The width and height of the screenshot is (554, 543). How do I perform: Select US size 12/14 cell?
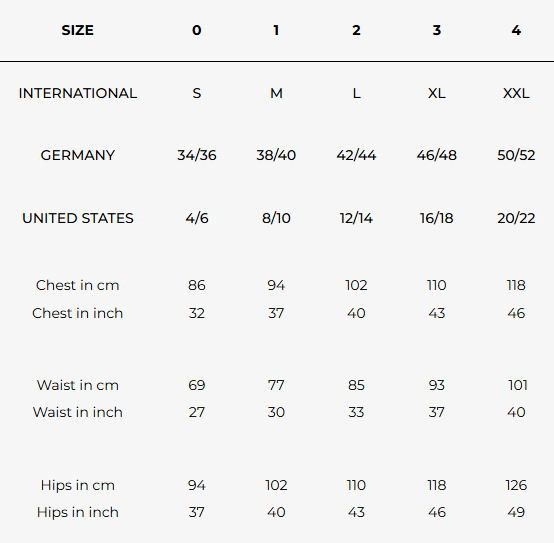pos(356,218)
